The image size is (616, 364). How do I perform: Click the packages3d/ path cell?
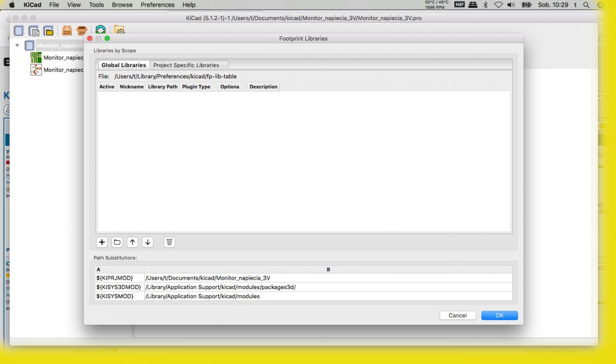pos(329,287)
